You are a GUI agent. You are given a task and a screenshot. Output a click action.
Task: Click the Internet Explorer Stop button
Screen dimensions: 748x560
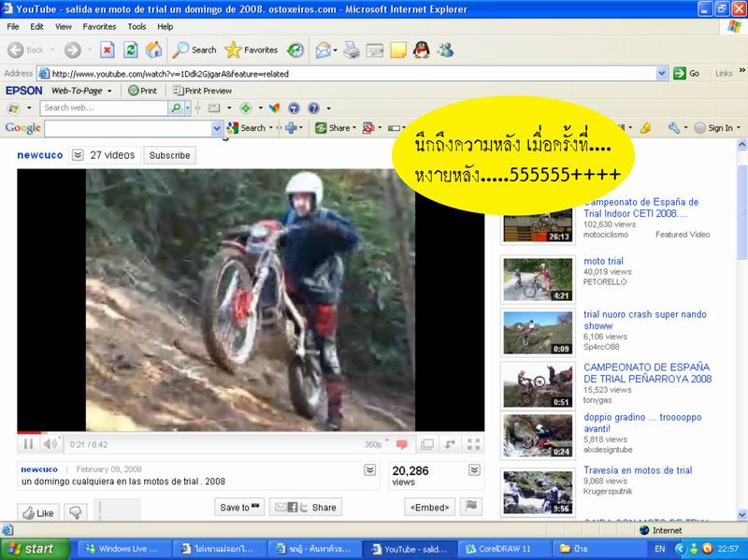pyautogui.click(x=107, y=50)
